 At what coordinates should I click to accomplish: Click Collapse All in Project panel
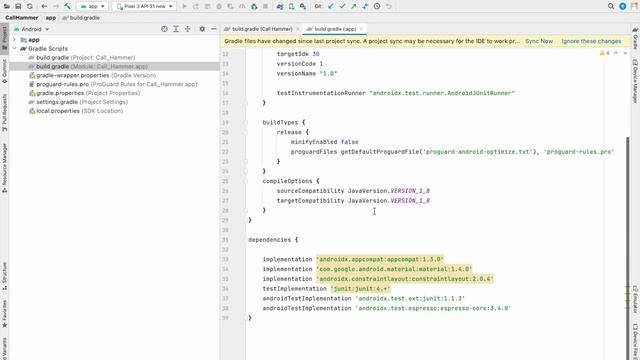(187, 29)
